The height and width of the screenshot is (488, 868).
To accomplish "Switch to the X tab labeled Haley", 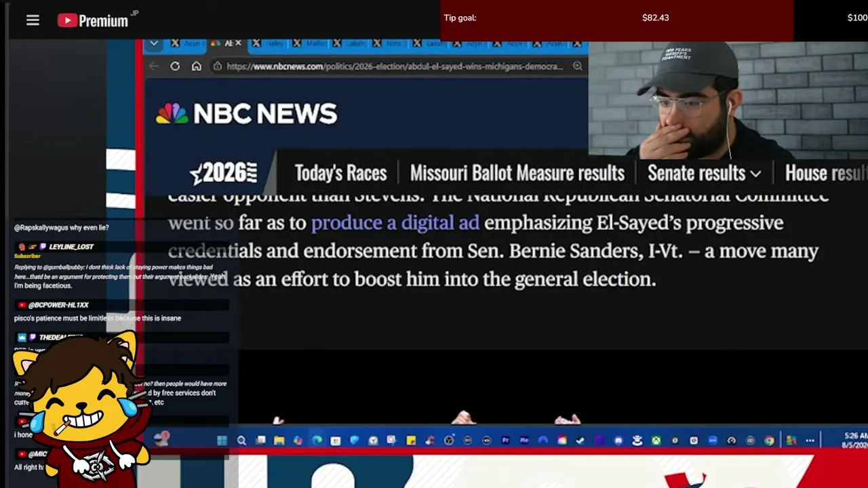I will pos(267,43).
